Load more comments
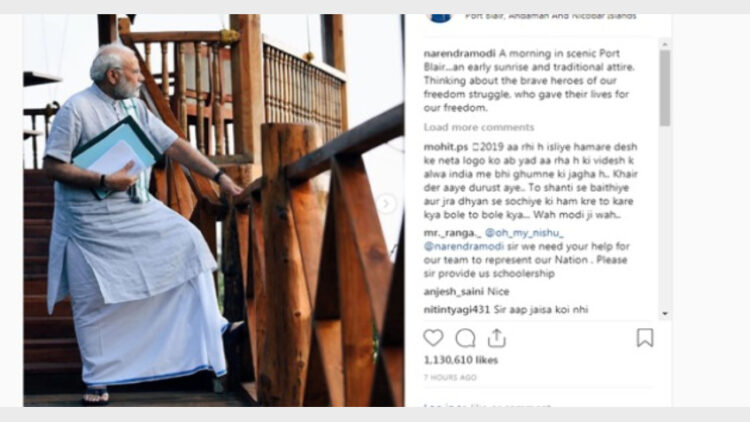Screen dimensions: 750x422 pos(479,127)
